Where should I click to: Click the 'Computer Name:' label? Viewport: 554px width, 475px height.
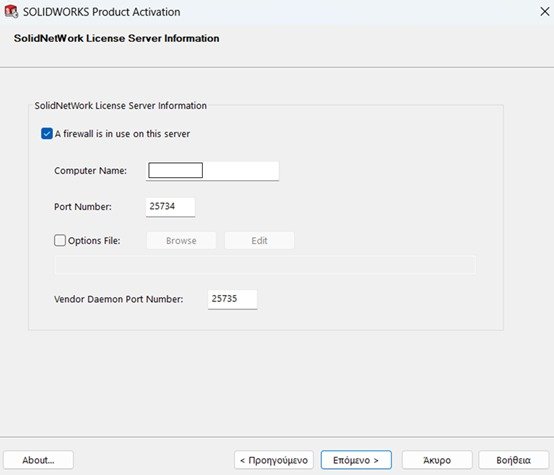[90, 171]
